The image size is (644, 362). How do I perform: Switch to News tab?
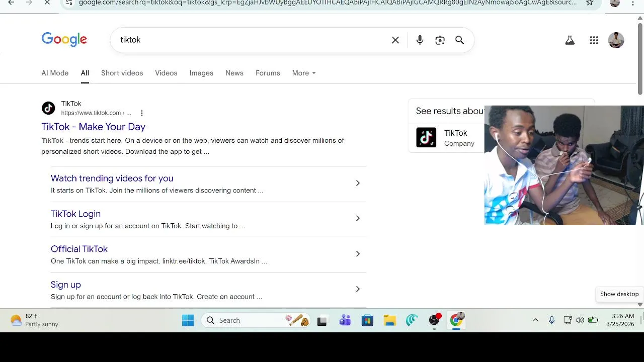234,73
